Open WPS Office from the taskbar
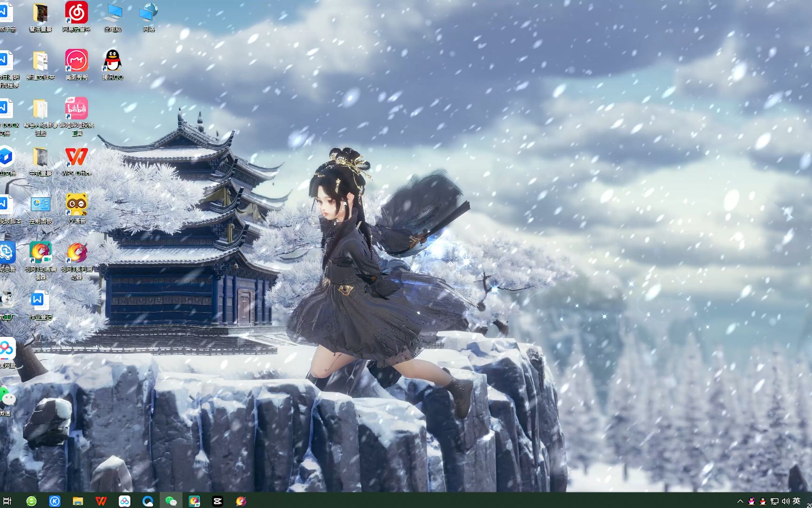The image size is (812, 508). (101, 501)
